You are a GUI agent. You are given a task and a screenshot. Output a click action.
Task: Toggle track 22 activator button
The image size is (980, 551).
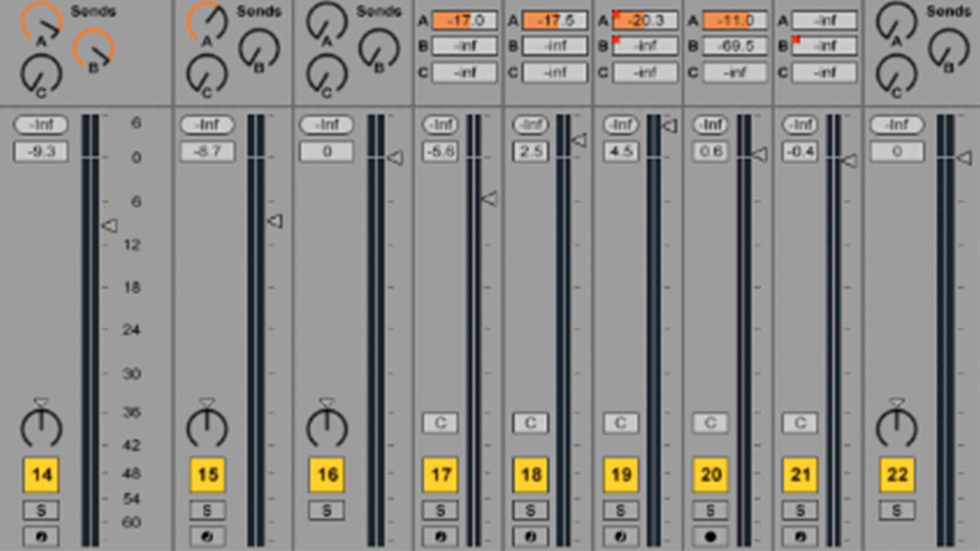897,474
